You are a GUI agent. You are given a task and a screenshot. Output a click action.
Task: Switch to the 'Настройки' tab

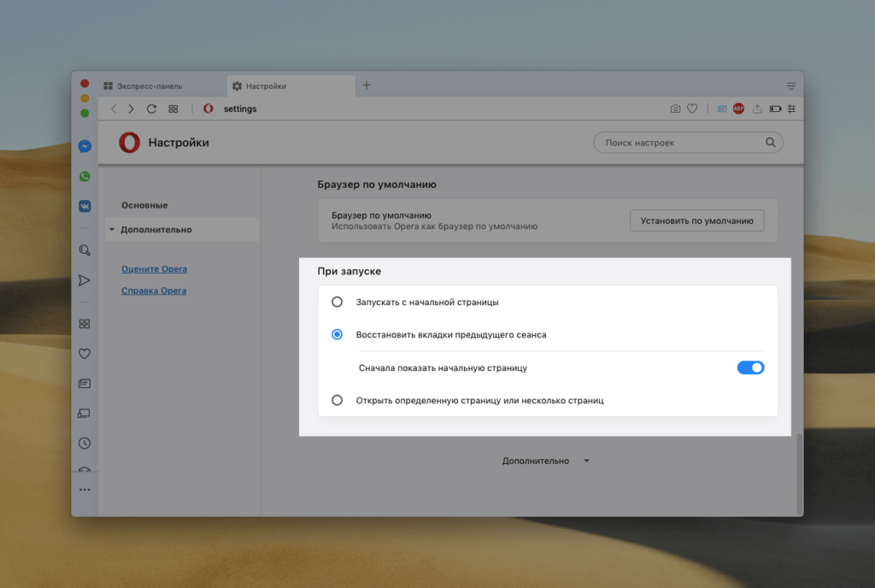coord(291,86)
